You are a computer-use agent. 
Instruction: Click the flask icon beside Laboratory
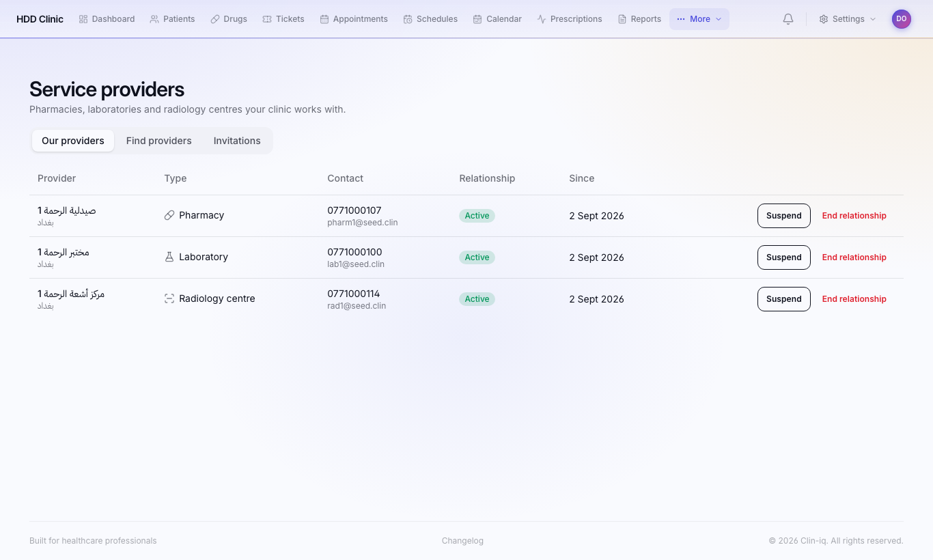click(x=169, y=257)
